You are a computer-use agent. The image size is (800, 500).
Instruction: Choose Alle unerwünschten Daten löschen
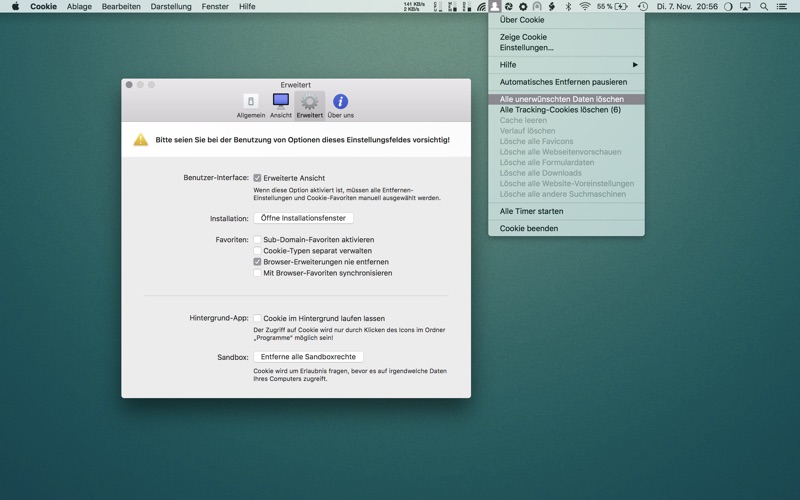(566, 99)
